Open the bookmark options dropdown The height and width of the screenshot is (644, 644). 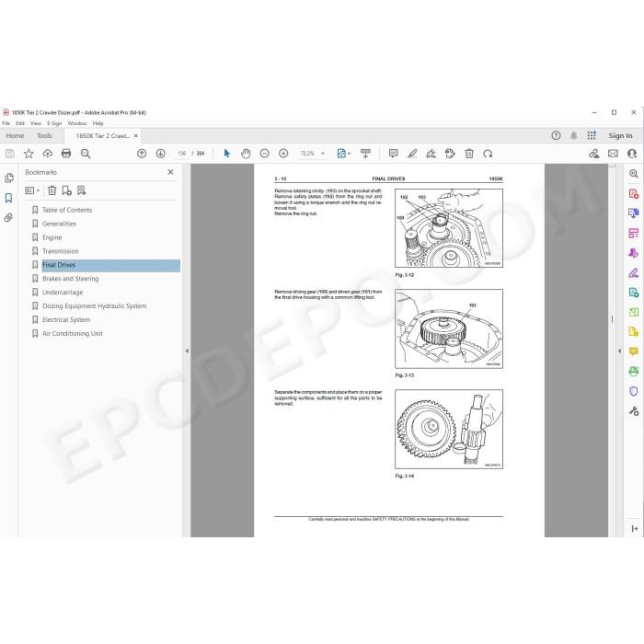click(x=32, y=190)
